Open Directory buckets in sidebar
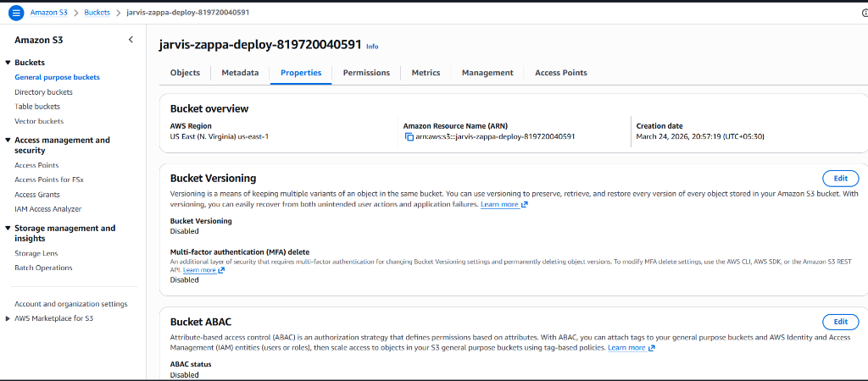 [43, 92]
